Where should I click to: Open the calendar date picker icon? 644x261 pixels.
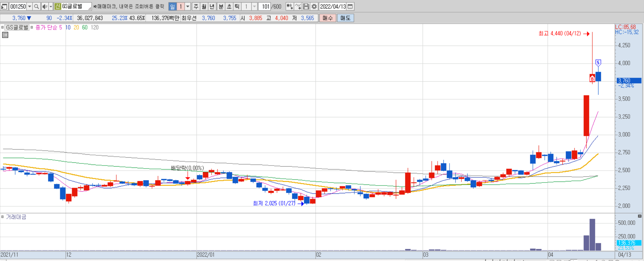point(350,6)
